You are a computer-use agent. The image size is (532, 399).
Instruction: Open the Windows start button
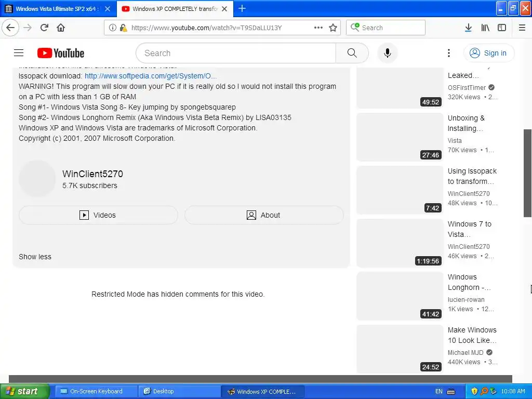25,391
